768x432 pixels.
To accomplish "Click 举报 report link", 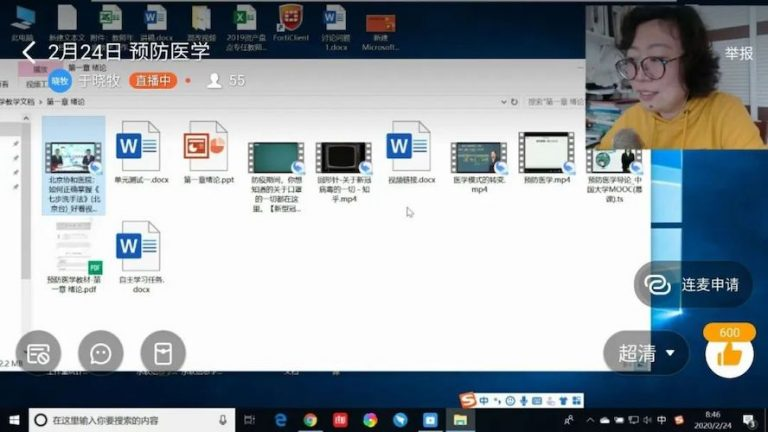I will pyautogui.click(x=739, y=53).
